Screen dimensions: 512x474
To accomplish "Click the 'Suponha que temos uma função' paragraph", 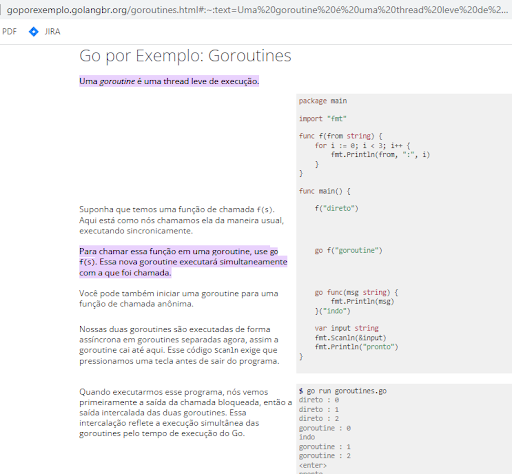I will 181,220.
